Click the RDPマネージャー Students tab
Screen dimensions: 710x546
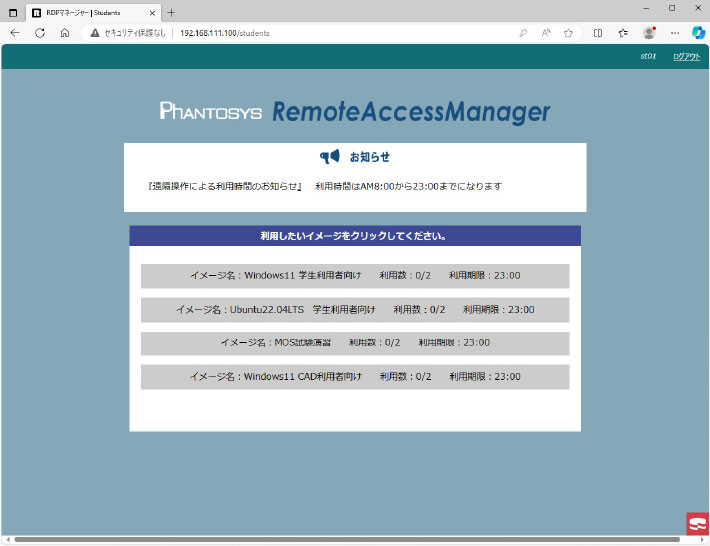click(93, 13)
